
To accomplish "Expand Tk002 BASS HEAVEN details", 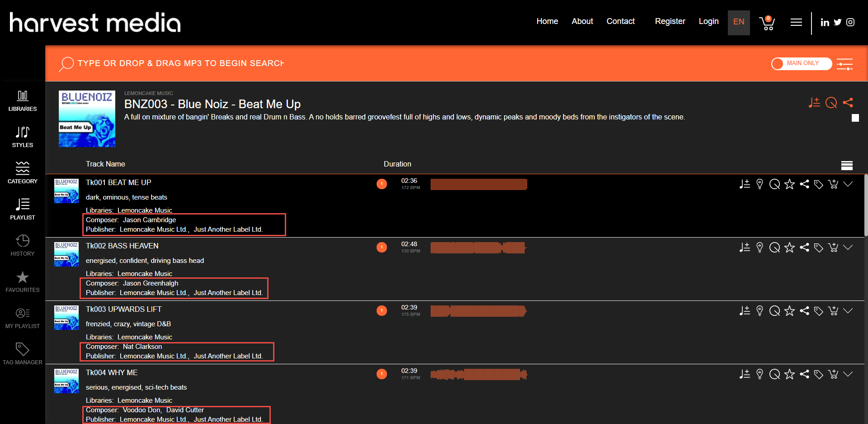I will point(848,247).
